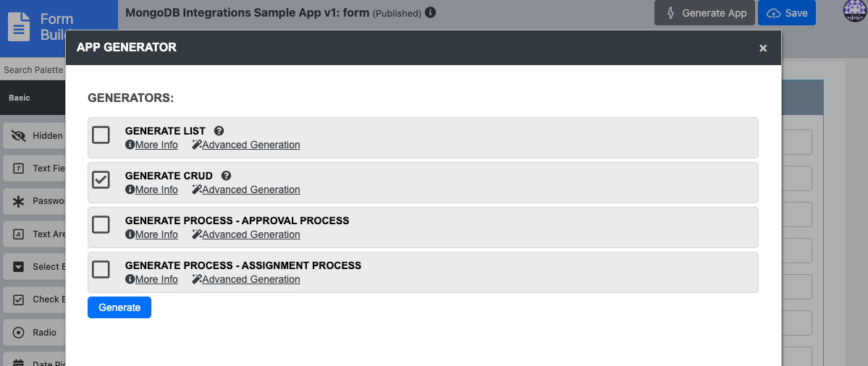This screenshot has height=366, width=868.
Task: Click the Password asterisk palette icon
Action: point(19,201)
